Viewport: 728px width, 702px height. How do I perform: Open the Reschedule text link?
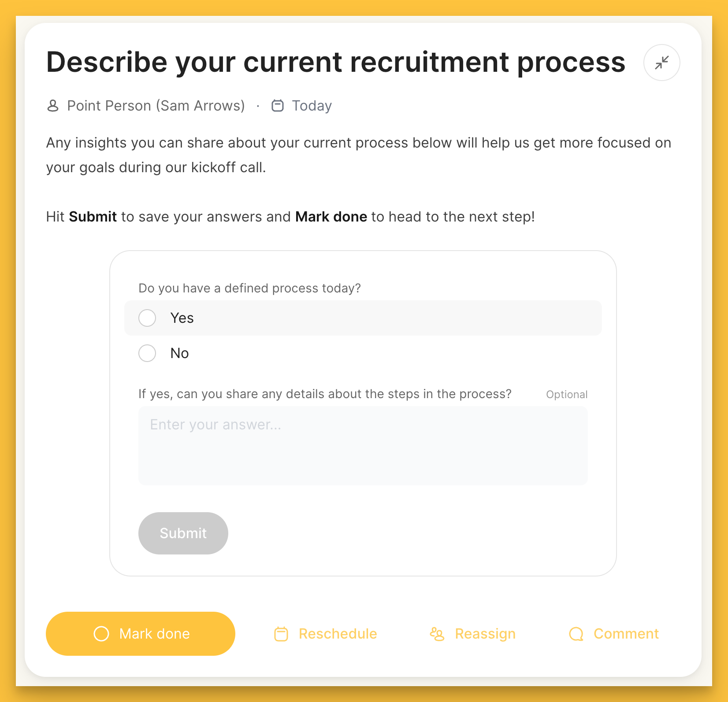(338, 634)
